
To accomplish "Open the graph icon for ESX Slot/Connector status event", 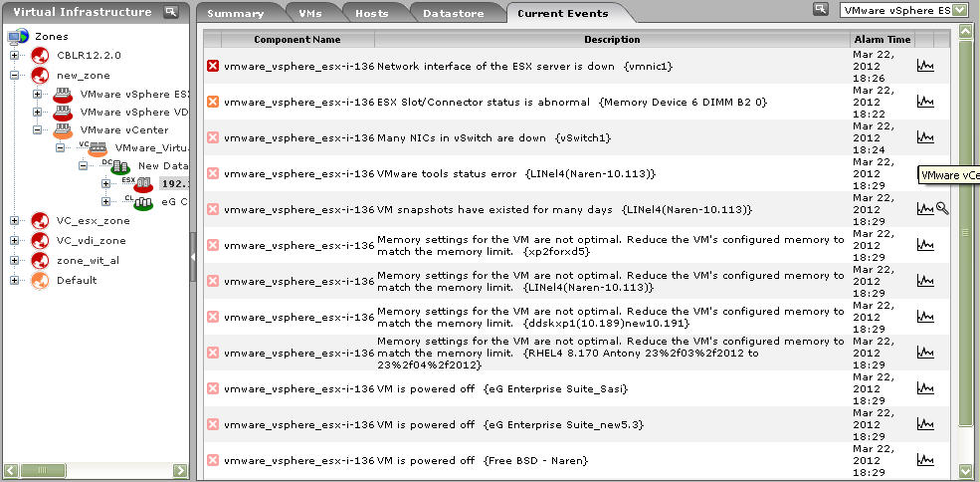I will coord(925,102).
